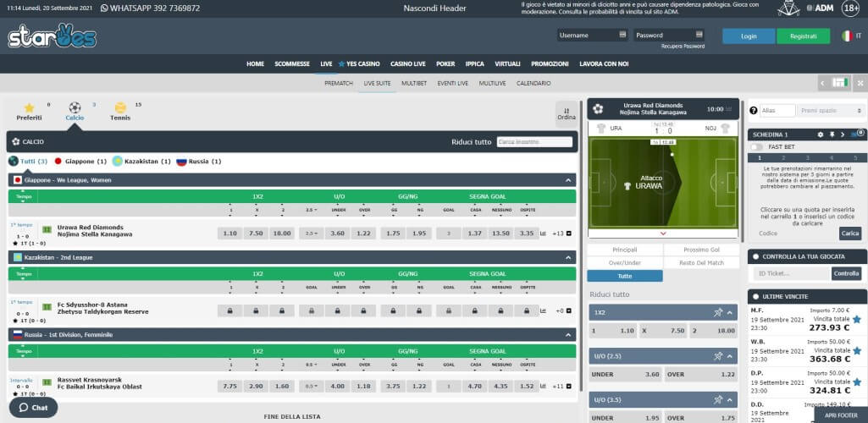The width and height of the screenshot is (868, 423).
Task: Favorite the Urawa Red Diamonds match star
Action: coord(15,244)
